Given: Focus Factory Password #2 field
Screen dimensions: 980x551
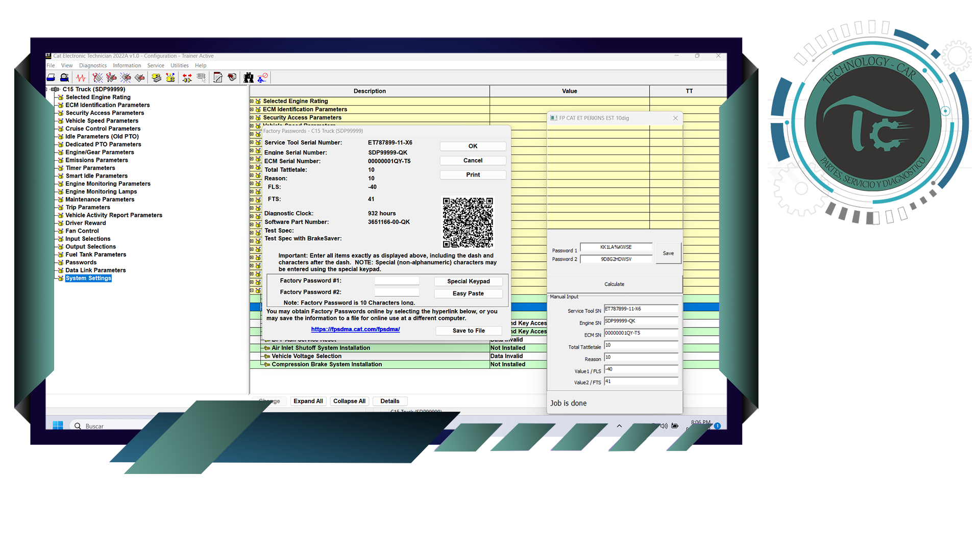Looking at the screenshot, I should click(x=397, y=292).
